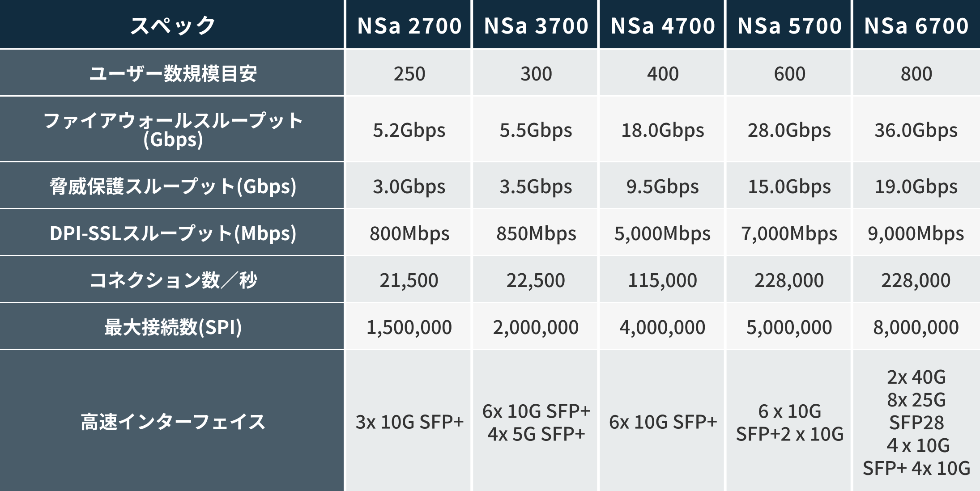Viewport: 980px width, 491px height.
Task: Click the 最大接続数(SPI) row label
Action: pyautogui.click(x=172, y=326)
